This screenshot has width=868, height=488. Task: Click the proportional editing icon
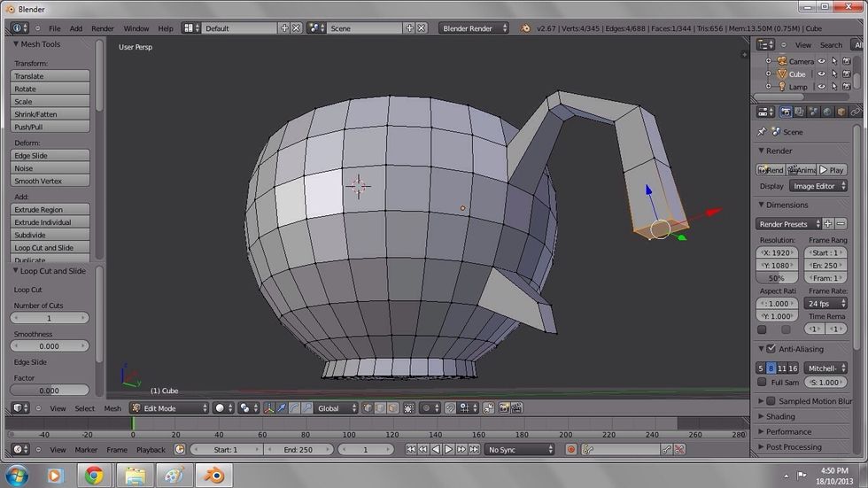(x=428, y=408)
